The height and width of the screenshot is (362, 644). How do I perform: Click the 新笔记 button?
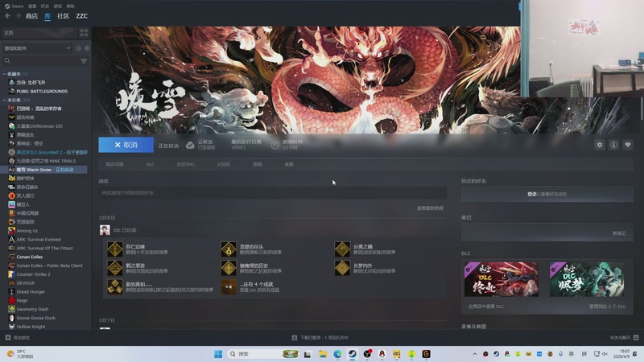click(x=619, y=233)
